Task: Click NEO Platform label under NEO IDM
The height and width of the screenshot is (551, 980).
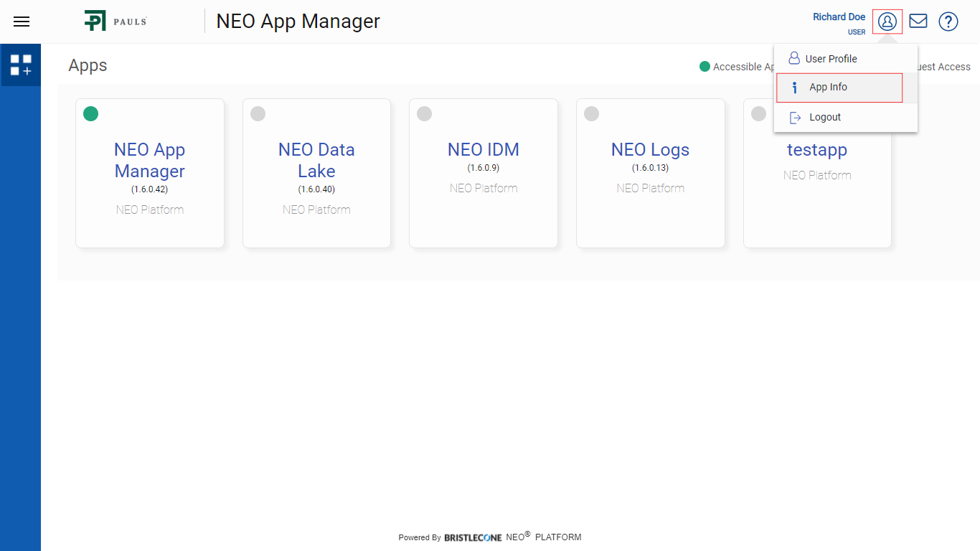Action: (484, 189)
